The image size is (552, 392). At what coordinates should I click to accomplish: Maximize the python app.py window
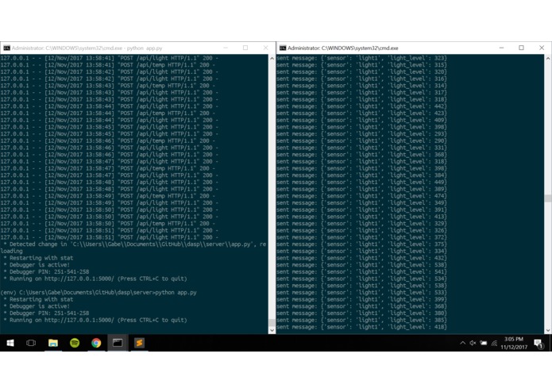click(245, 48)
